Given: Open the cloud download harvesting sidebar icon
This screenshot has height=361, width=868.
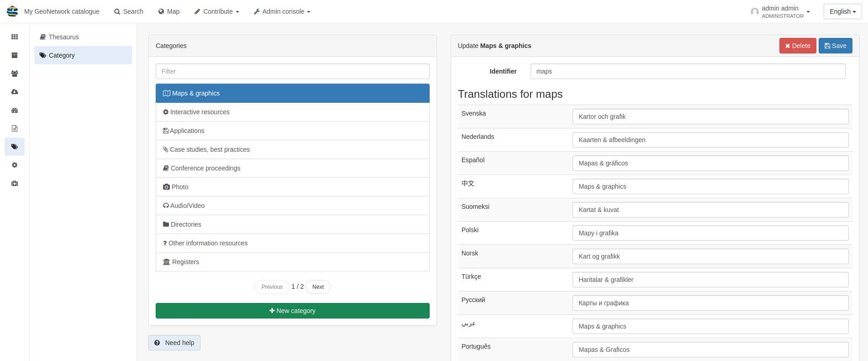Looking at the screenshot, I should point(15,92).
